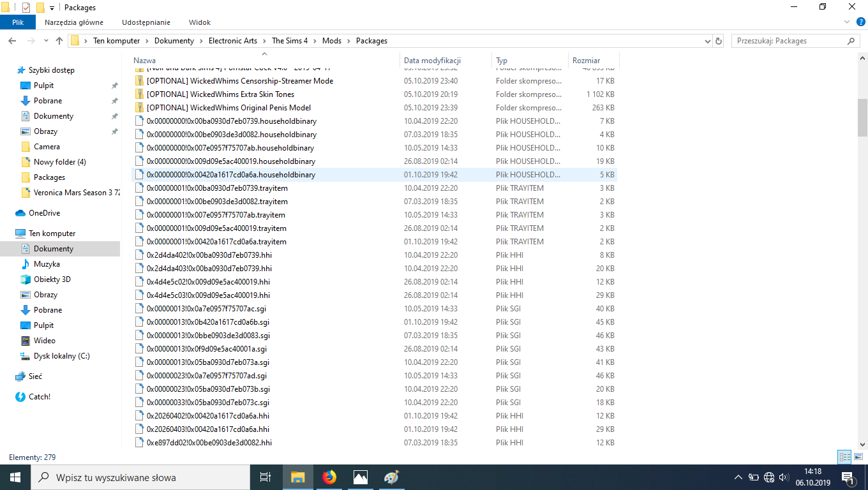868x490 pixels.
Task: Click zip icon of WickedWhims Original Penis Model
Action: (x=139, y=108)
